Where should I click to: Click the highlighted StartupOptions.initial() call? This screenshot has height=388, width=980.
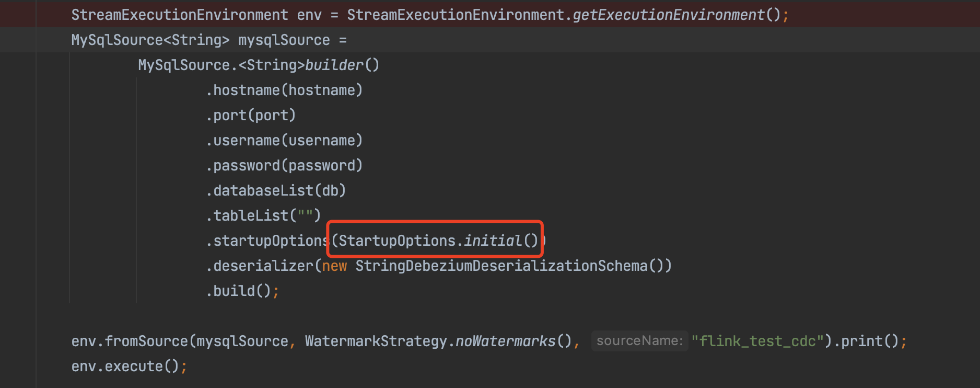coord(438,241)
